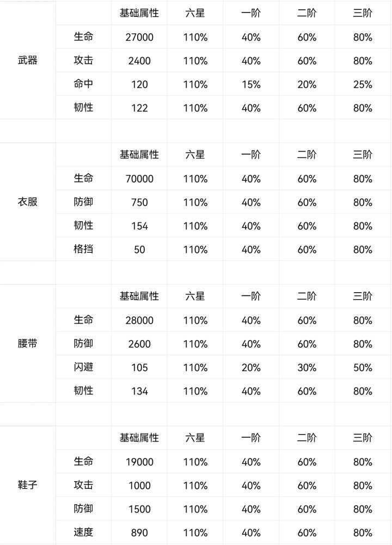Select the cell containing 750
This screenshot has height=545, width=392.
point(139,202)
